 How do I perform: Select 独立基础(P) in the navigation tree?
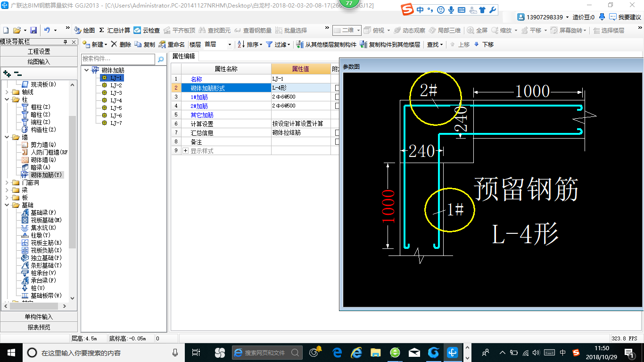click(46, 258)
